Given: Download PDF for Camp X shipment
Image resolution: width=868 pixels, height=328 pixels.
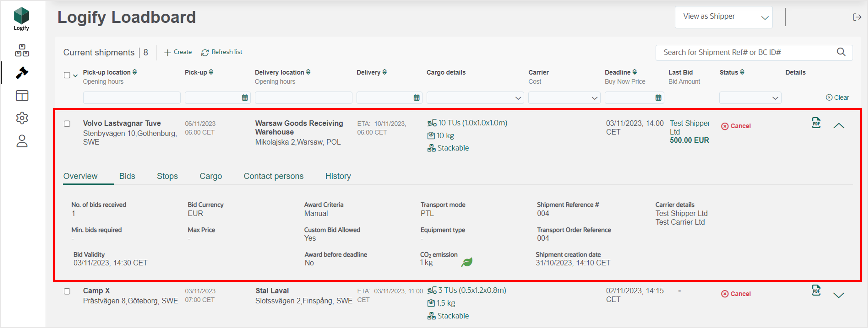Looking at the screenshot, I should pos(816,290).
